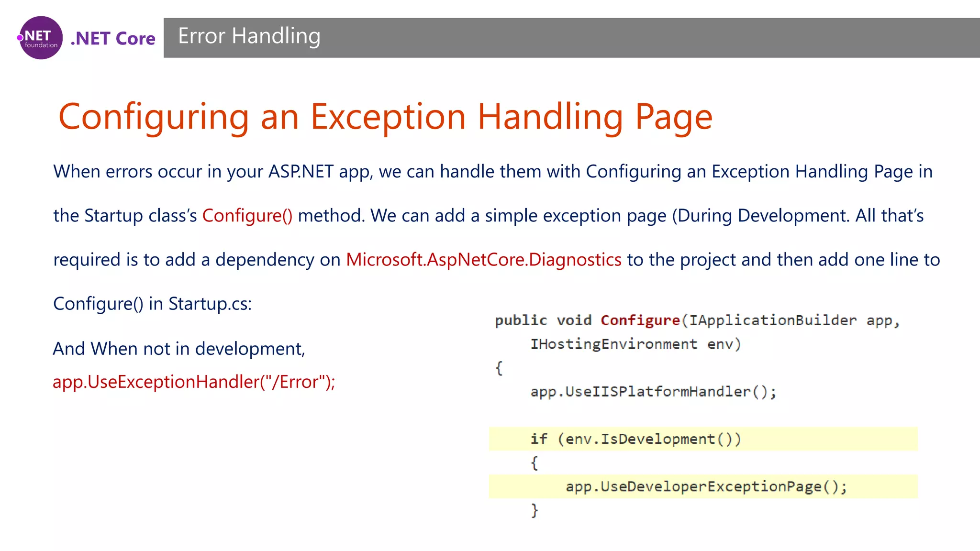This screenshot has width=980, height=551.
Task: Click the .NET Core brand text
Action: (x=113, y=38)
